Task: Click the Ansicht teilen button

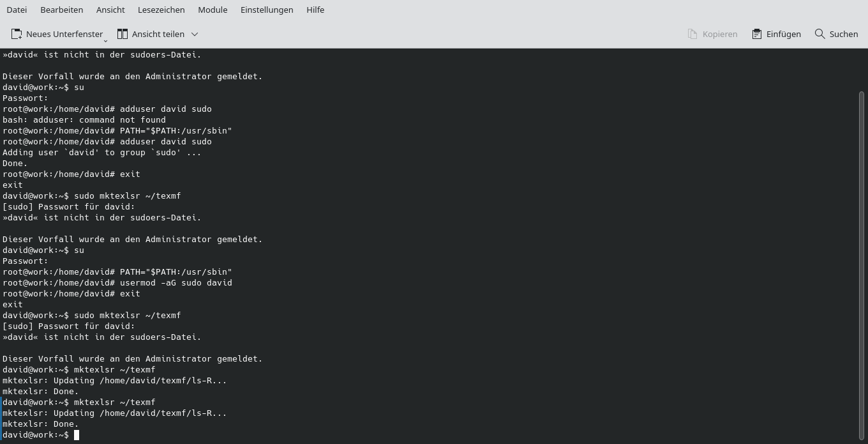Action: click(x=151, y=34)
